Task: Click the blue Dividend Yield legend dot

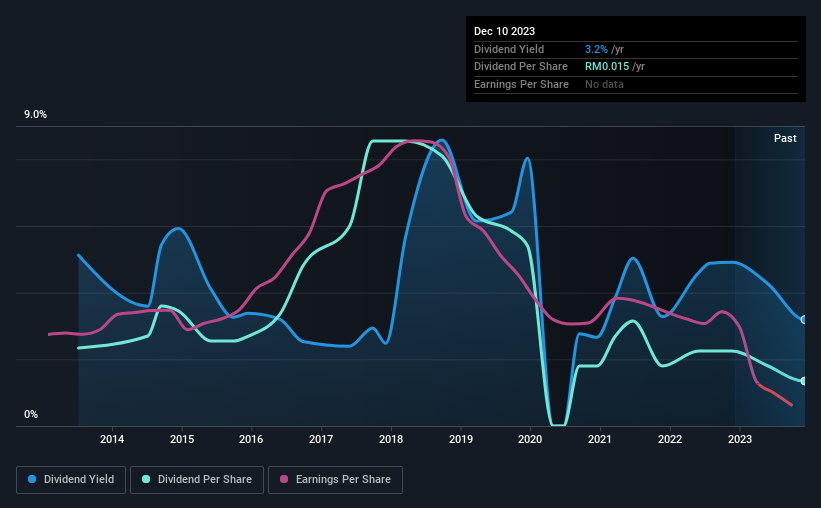Action: pyautogui.click(x=32, y=479)
